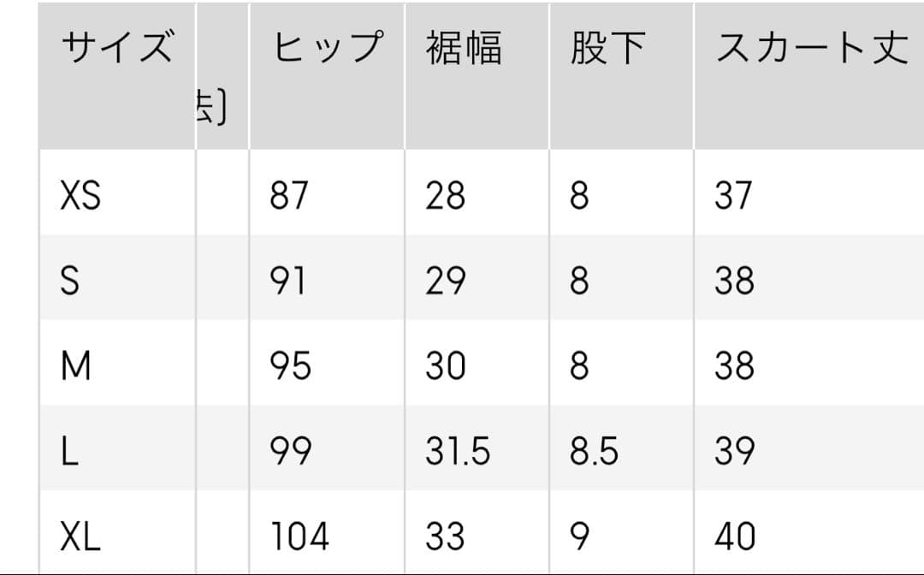Click the スカート丈 column header
Image resolution: width=924 pixels, height=575 pixels.
point(810,48)
